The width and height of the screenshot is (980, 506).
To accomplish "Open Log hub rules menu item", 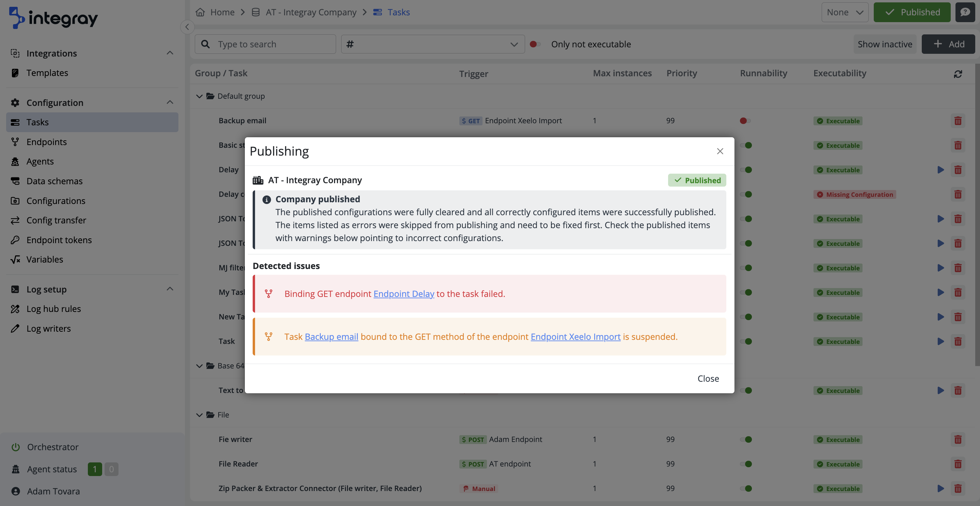I will coord(53,309).
